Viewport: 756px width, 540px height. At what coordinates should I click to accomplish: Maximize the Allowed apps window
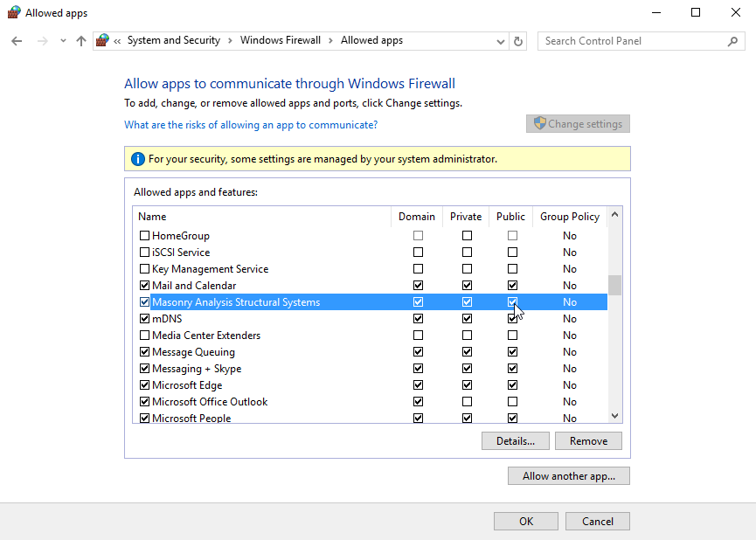[696, 12]
